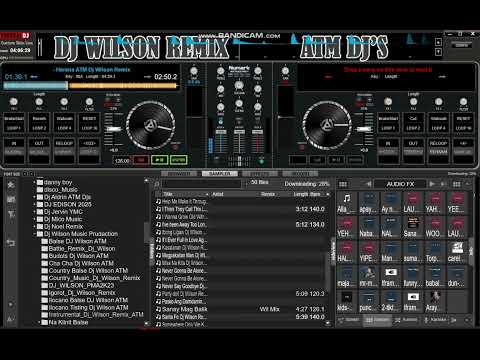Screen dimensions: 480x360
Task: Trigger the 'punc' sampler pad
Action: click(368, 301)
